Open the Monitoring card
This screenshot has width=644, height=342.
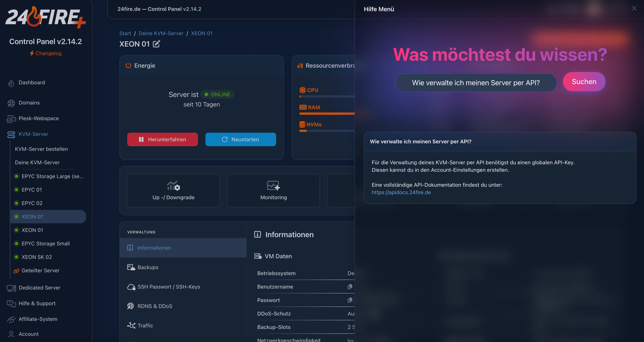(274, 190)
